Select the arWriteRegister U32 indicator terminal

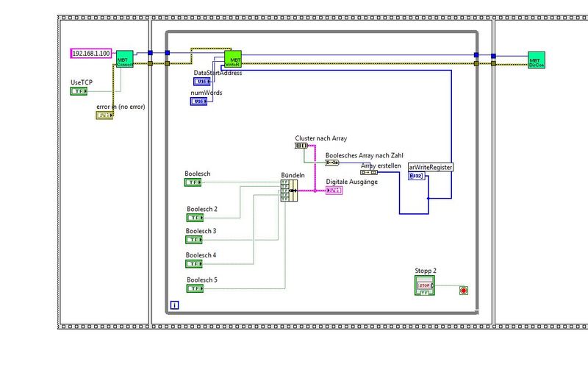tap(416, 176)
